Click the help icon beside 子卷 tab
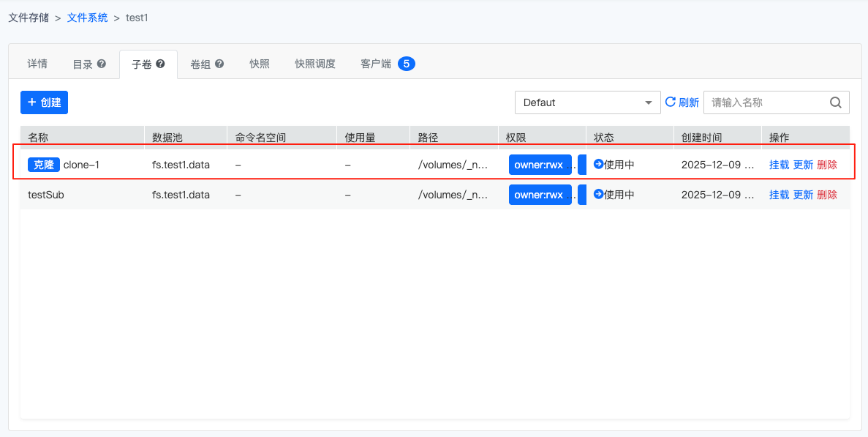This screenshot has height=437, width=868. (160, 64)
